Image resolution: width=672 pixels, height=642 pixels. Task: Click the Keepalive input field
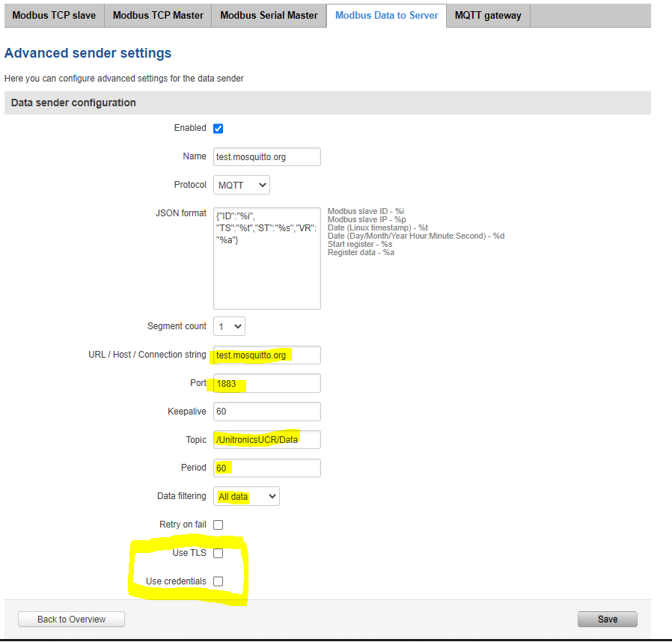(x=266, y=412)
